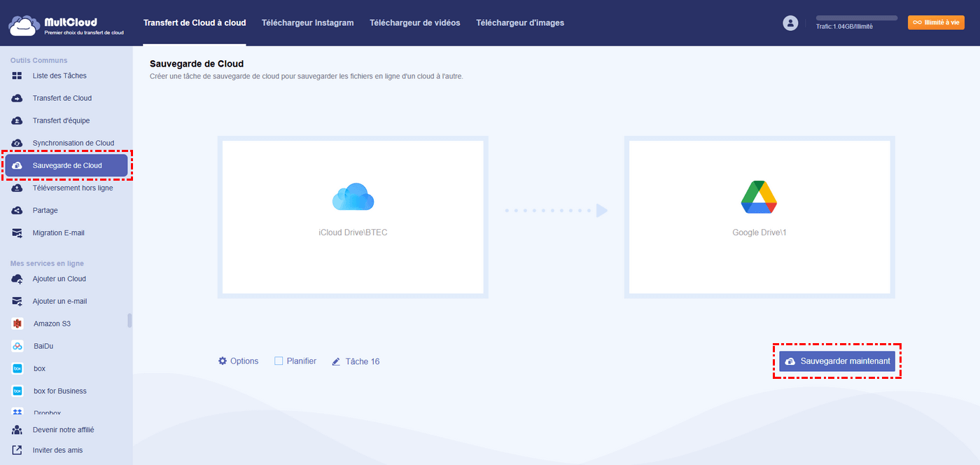Viewport: 980px width, 465px height.
Task: Click the Transfert d'équipe label
Action: (61, 120)
